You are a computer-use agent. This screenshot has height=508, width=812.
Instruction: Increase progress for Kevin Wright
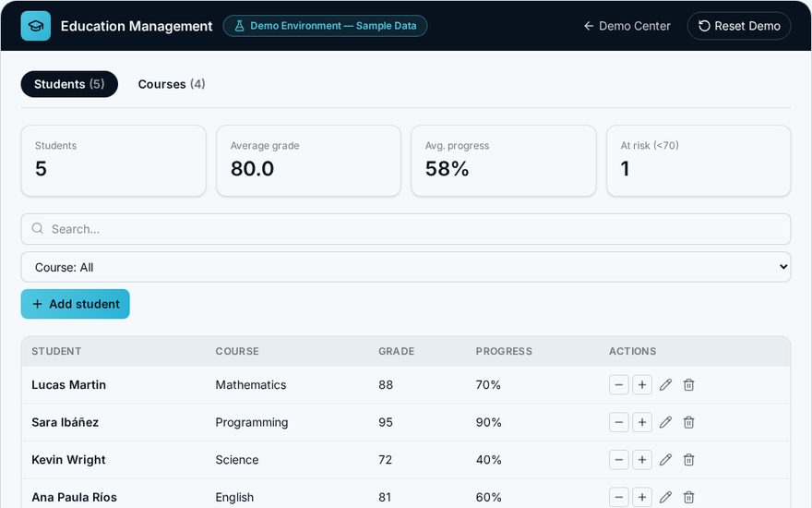click(642, 460)
